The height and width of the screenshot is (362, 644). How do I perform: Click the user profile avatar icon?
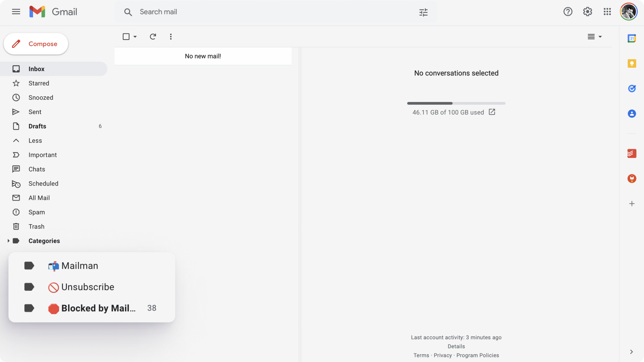628,11
